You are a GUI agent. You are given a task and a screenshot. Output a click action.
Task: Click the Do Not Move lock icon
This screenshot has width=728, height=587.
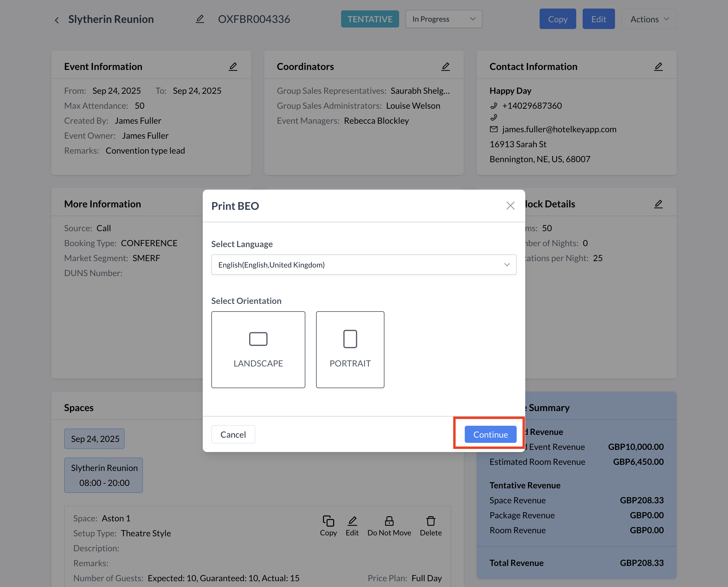pyautogui.click(x=389, y=521)
